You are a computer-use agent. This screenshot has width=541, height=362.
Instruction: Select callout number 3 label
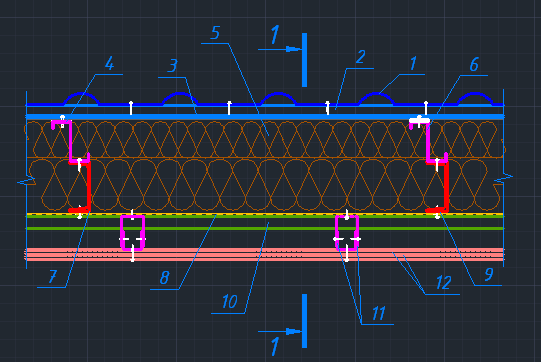[x=173, y=66]
